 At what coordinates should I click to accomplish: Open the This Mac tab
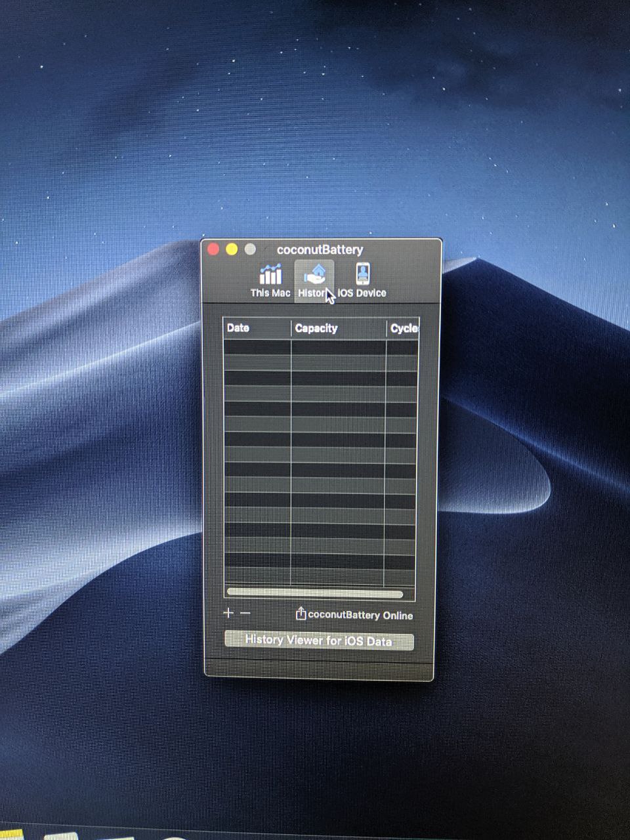click(270, 281)
